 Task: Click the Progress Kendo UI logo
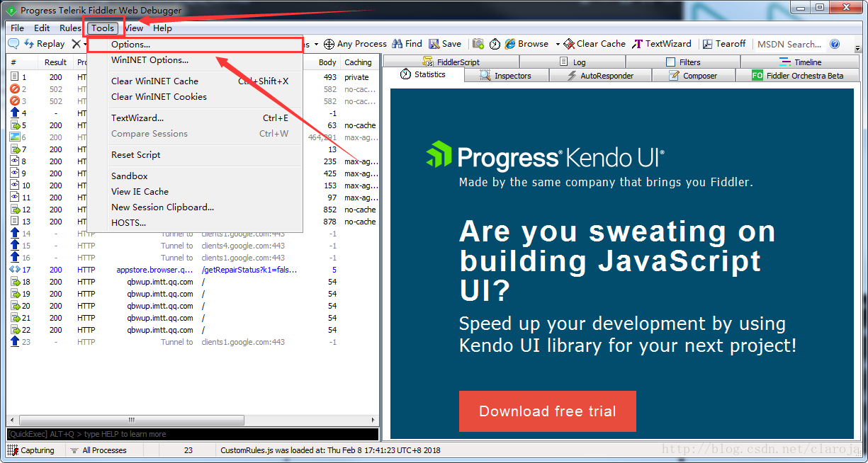(545, 156)
